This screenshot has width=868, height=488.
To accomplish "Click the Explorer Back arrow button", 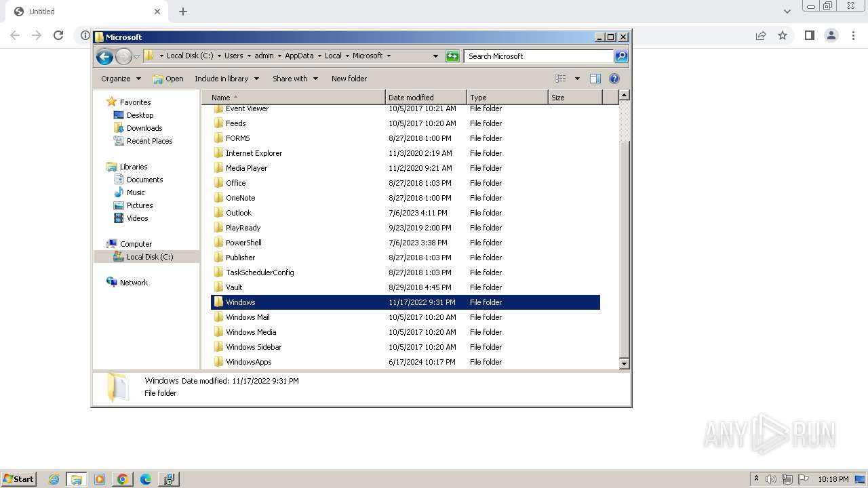I will [104, 56].
